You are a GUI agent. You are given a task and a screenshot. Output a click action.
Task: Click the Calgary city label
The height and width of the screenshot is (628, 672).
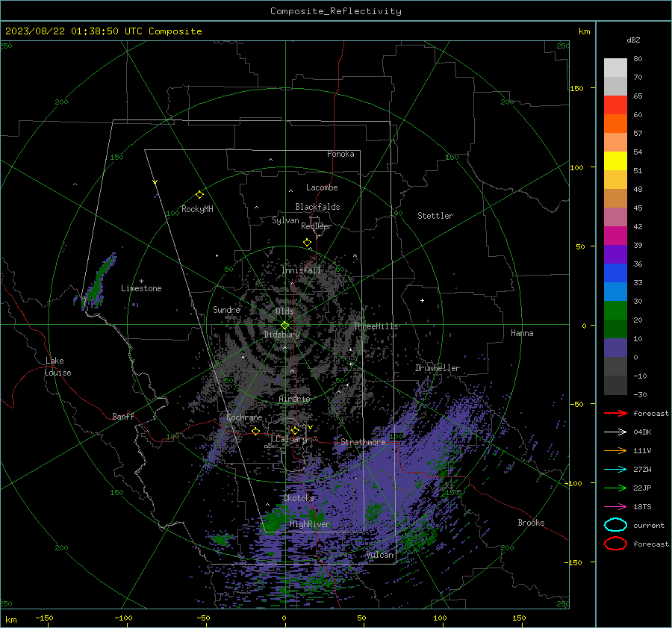(x=291, y=439)
